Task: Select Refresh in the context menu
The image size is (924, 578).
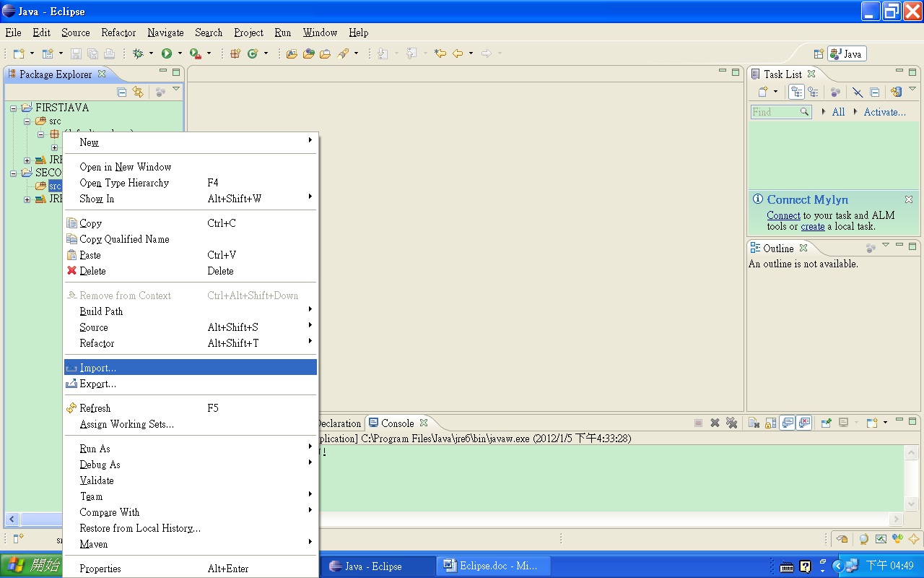Action: (191, 408)
